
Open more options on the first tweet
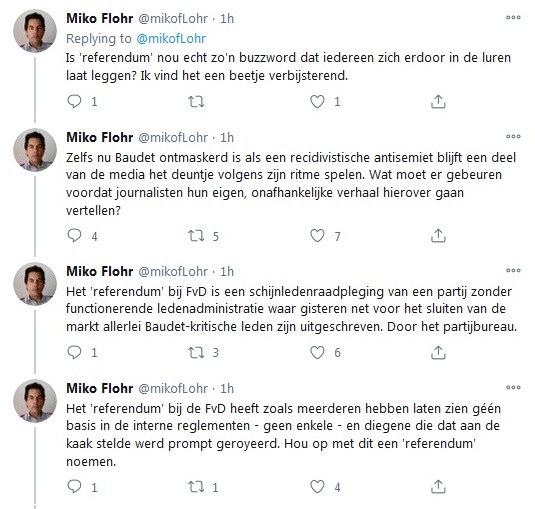tap(513, 17)
